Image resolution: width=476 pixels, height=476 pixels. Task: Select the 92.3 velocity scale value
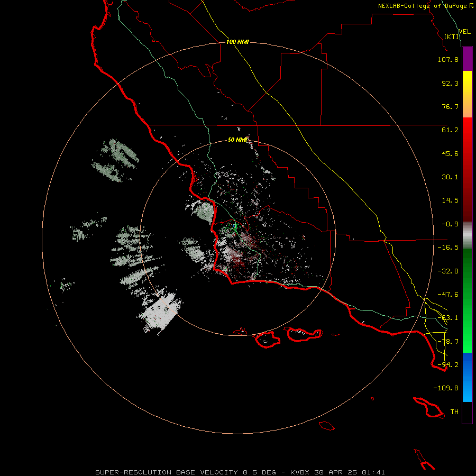pos(450,83)
